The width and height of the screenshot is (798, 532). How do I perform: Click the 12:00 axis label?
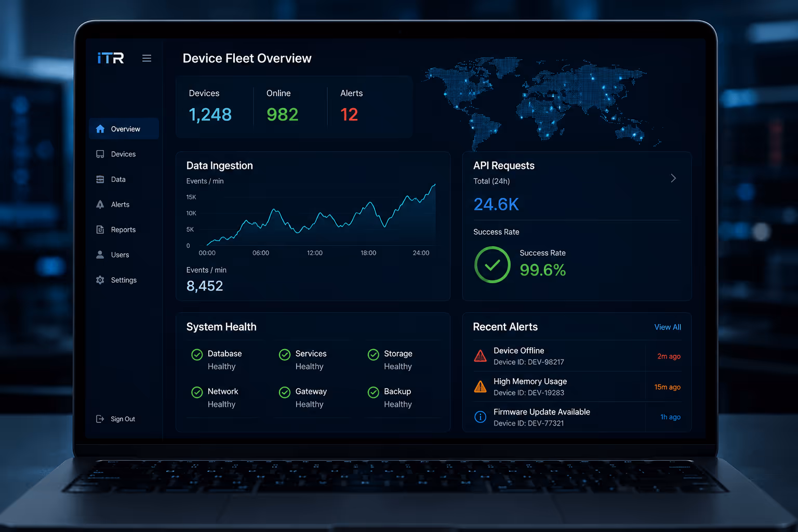[x=315, y=253]
